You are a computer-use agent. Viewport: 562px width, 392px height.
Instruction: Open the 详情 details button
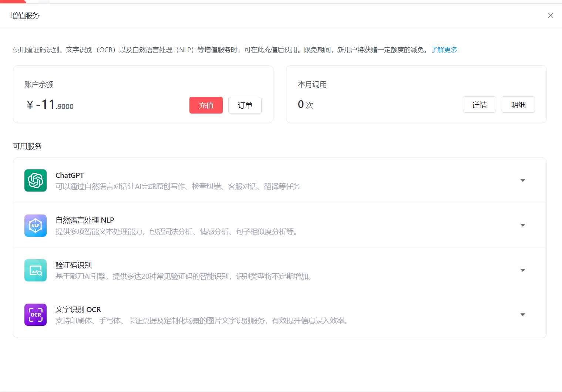click(x=479, y=105)
